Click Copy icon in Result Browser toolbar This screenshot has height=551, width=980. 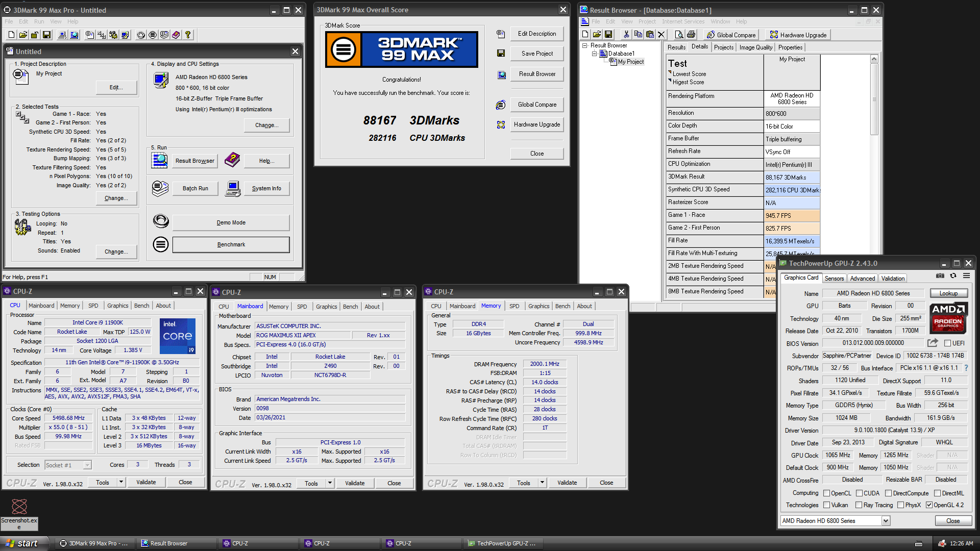click(638, 34)
